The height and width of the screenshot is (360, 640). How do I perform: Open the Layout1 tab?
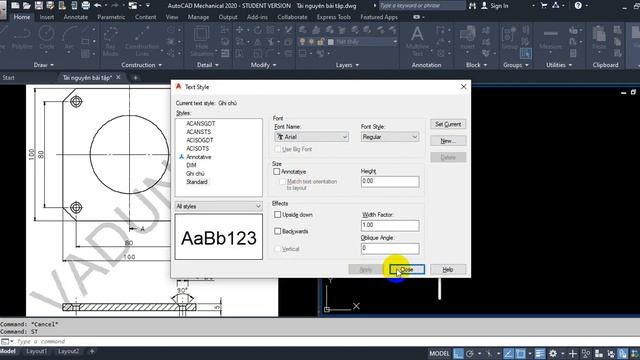(36, 351)
